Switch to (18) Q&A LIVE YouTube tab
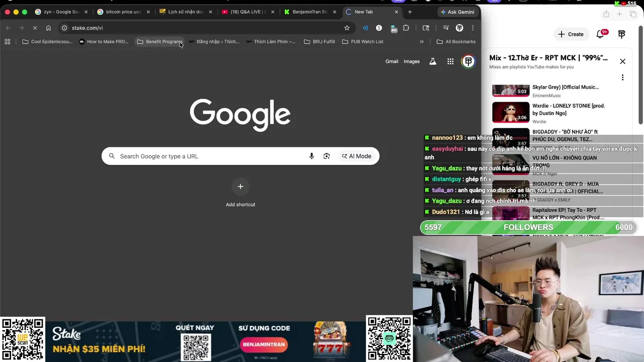This screenshot has height=362, width=644. click(x=248, y=12)
